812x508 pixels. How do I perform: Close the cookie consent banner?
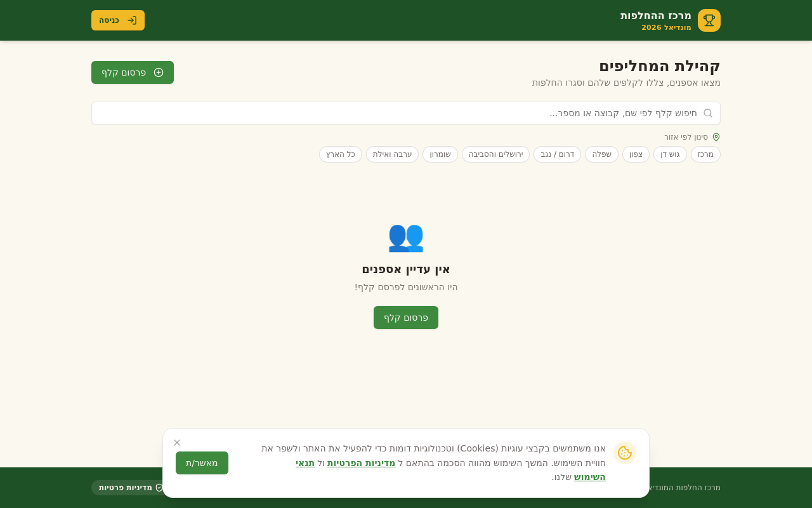point(177,443)
